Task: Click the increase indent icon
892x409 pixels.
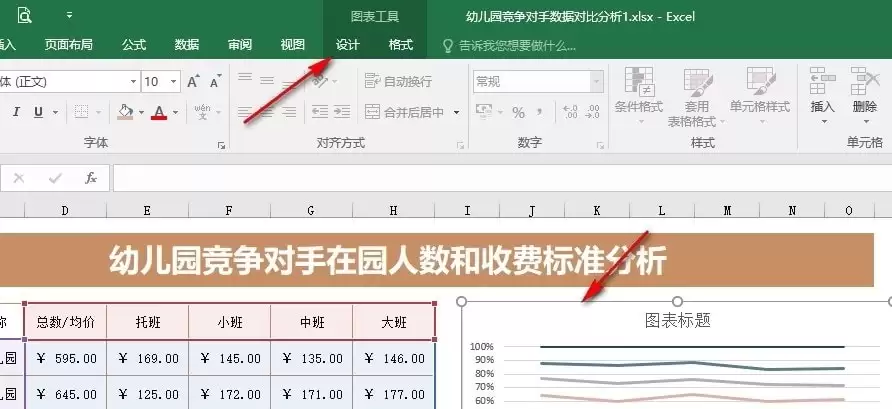Action: point(342,112)
